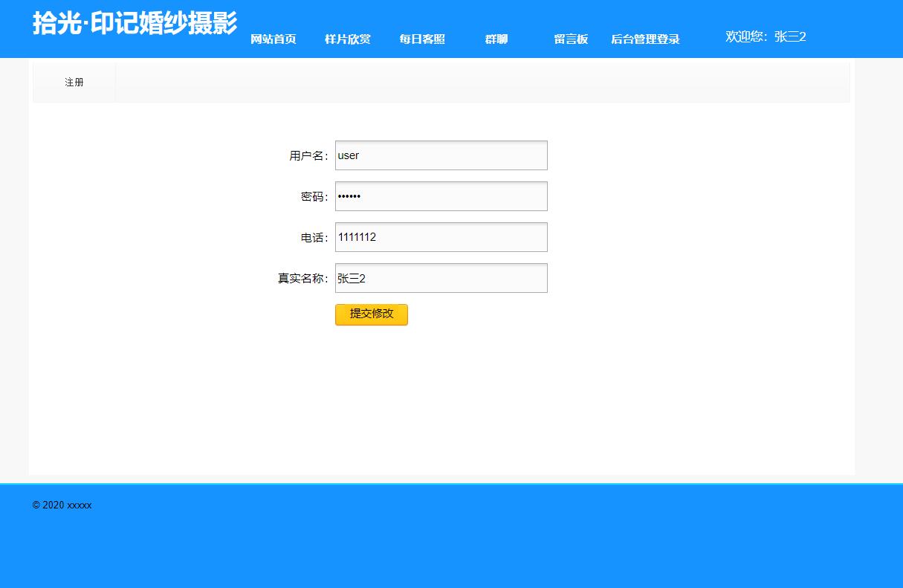Go to the 留言板 message board
This screenshot has height=588, width=903.
click(570, 39)
